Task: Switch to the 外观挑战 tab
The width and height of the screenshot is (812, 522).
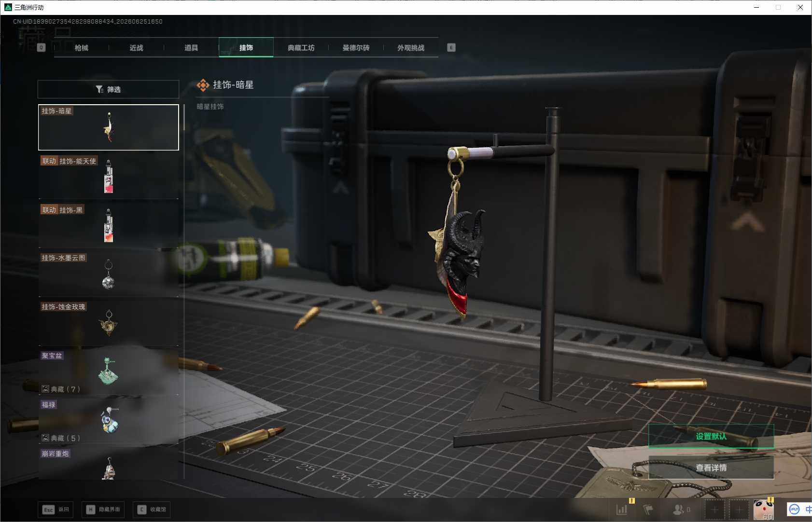Action: [411, 48]
